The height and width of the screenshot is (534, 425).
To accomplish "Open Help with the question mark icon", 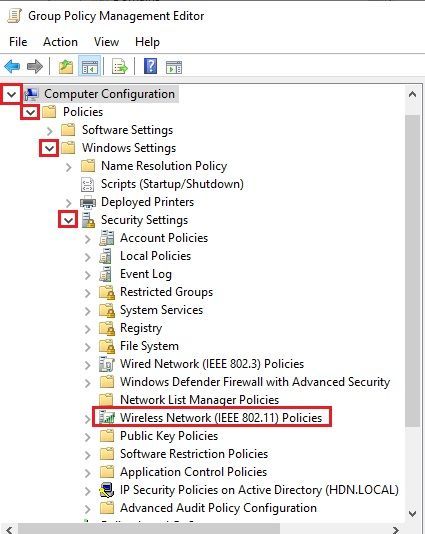I will pos(150,66).
